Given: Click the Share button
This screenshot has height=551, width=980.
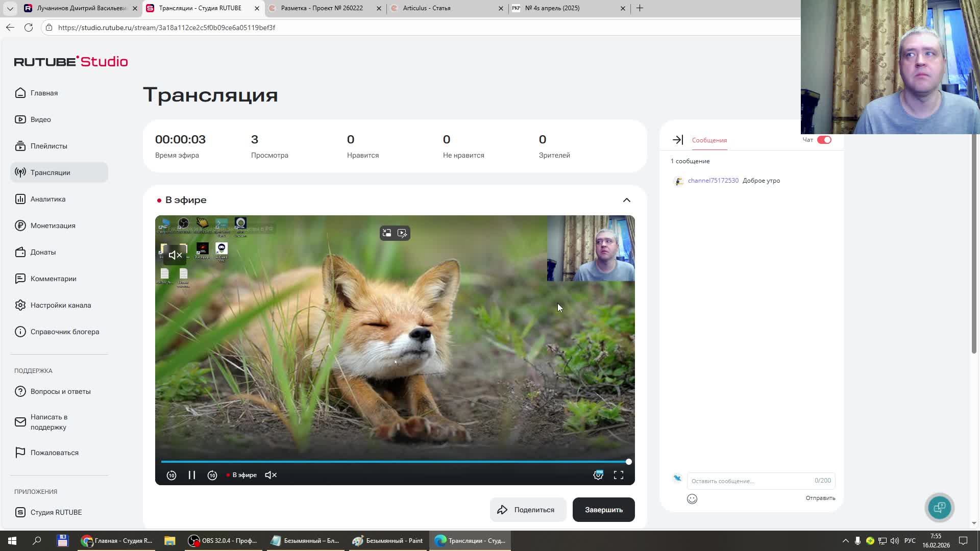Looking at the screenshot, I should [528, 510].
